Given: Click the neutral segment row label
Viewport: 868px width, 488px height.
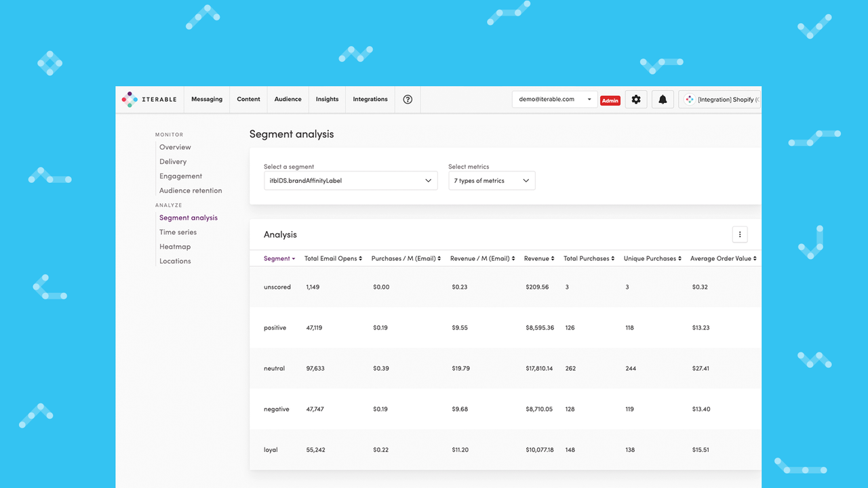Looking at the screenshot, I should pyautogui.click(x=275, y=368).
